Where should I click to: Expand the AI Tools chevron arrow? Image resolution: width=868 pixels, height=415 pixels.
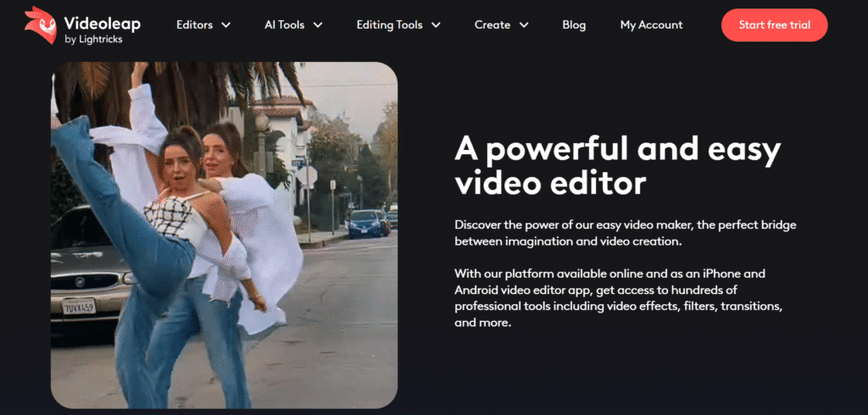pos(317,25)
